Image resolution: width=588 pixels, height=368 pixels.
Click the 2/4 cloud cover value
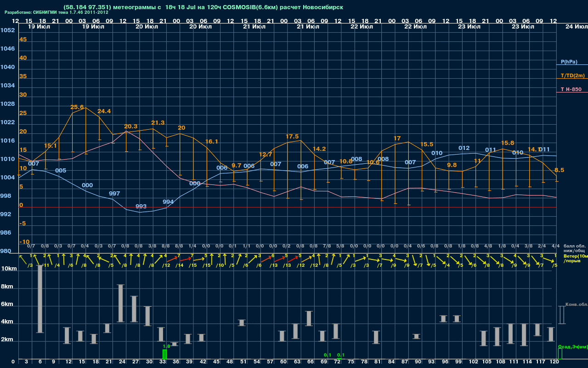click(x=542, y=246)
